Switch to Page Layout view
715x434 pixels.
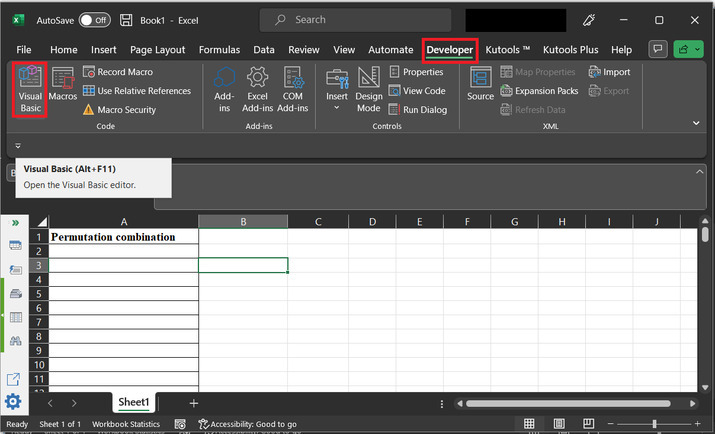(559, 424)
